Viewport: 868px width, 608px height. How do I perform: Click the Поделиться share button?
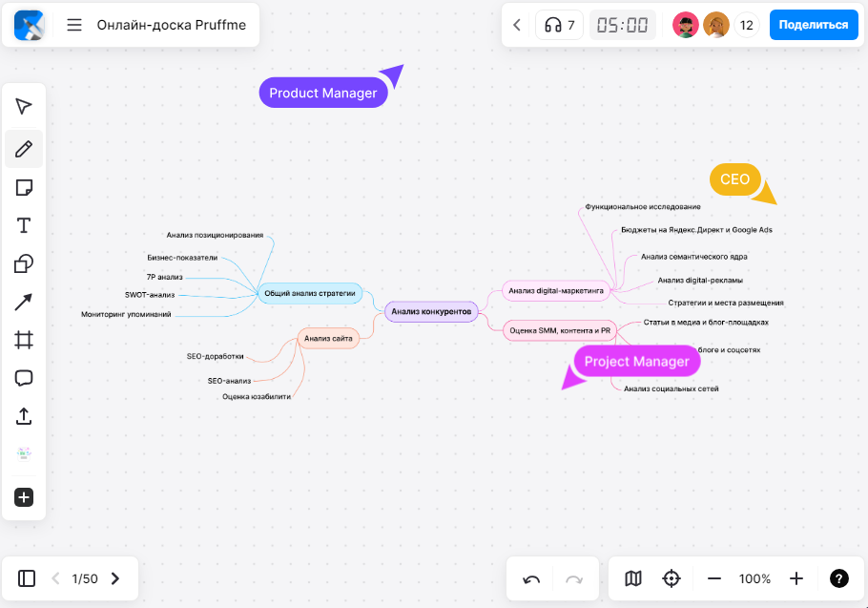click(813, 25)
